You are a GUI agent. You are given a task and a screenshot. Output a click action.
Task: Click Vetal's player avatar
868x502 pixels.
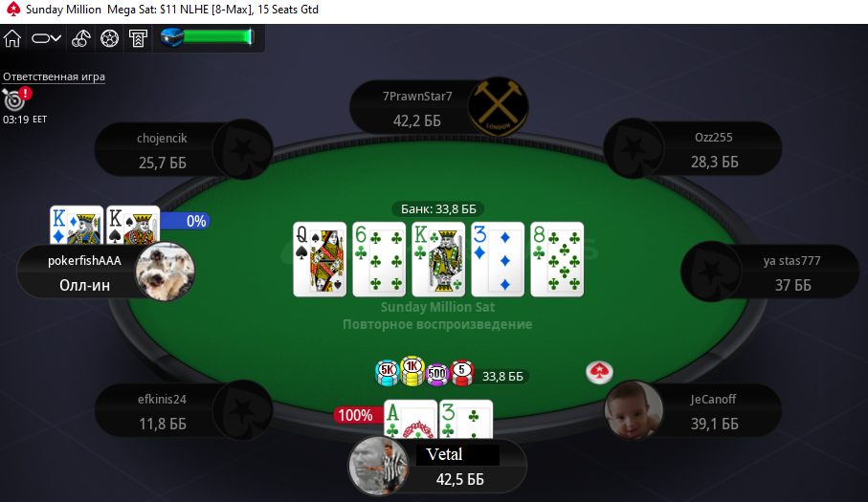point(379,466)
